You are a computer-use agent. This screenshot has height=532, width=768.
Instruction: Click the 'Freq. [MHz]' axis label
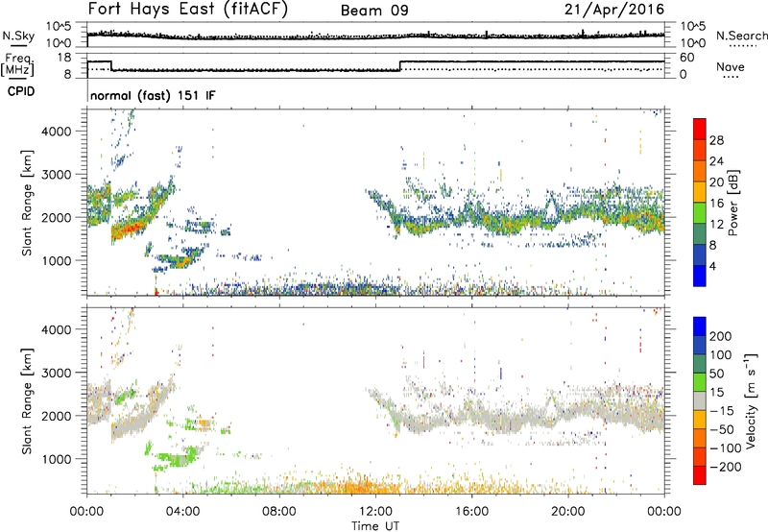[x=17, y=65]
